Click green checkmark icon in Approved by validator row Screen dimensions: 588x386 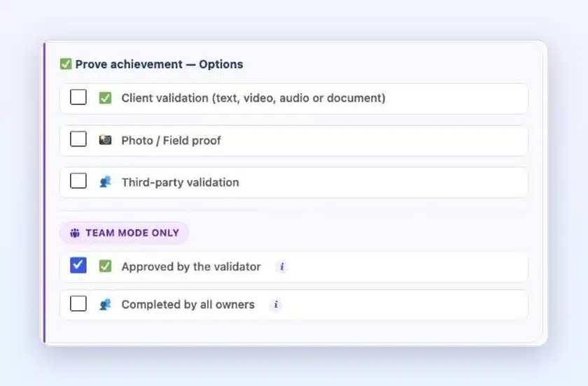tap(105, 266)
